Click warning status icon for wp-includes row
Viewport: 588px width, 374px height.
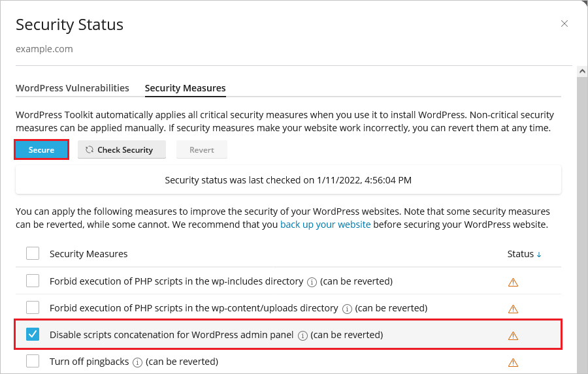click(513, 283)
